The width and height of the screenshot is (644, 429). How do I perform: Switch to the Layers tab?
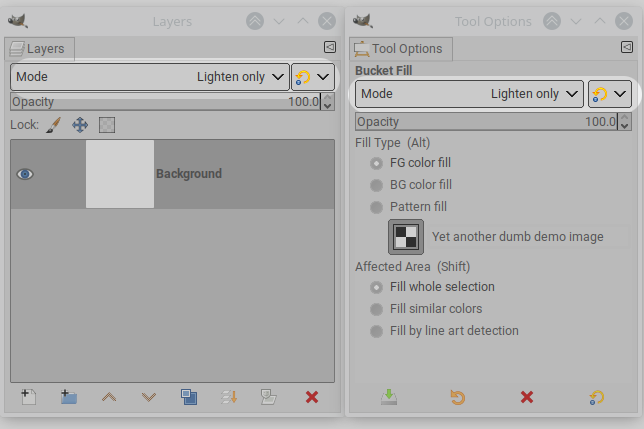[x=40, y=49]
